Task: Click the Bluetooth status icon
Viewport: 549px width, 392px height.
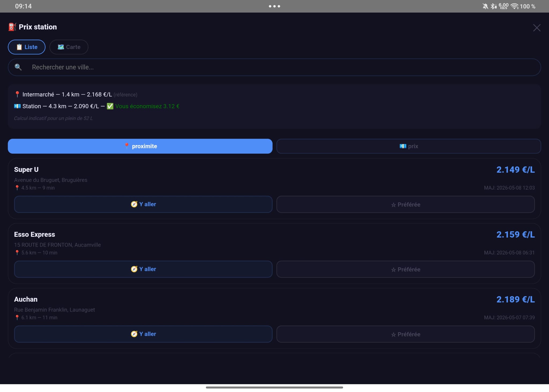Action: (493, 6)
